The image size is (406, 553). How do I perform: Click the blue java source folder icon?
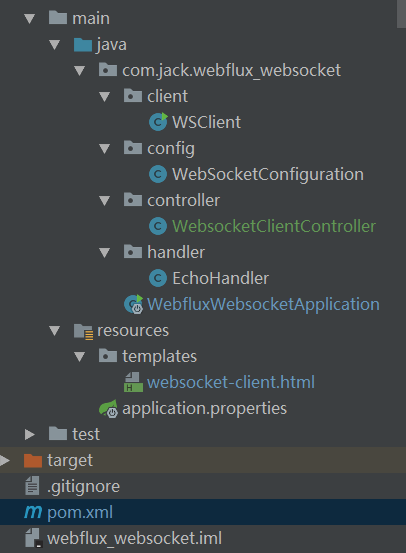[x=83, y=45]
